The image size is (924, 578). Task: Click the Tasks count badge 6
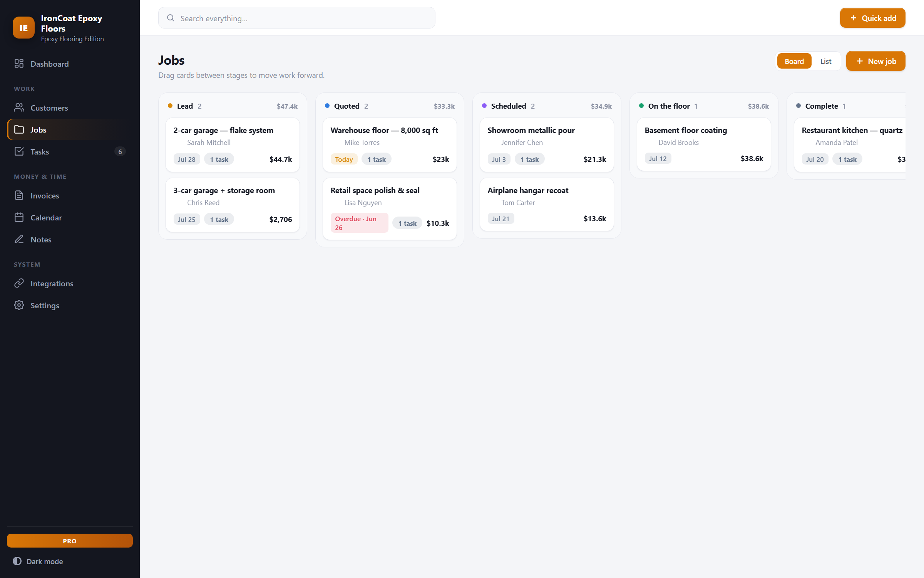point(120,151)
